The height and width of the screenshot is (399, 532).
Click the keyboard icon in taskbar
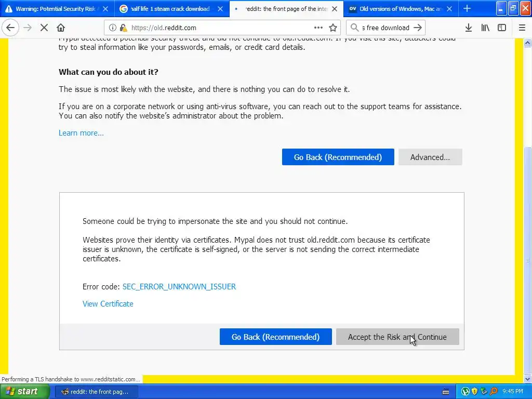point(446,392)
